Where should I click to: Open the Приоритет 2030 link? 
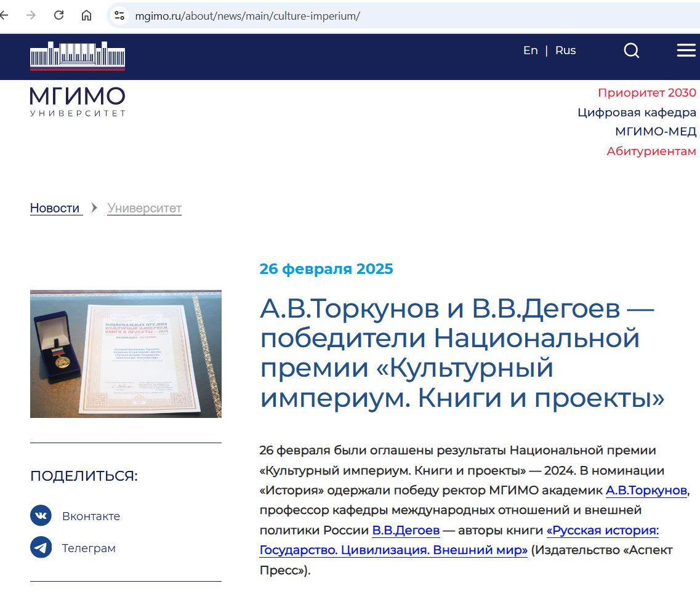(x=647, y=93)
